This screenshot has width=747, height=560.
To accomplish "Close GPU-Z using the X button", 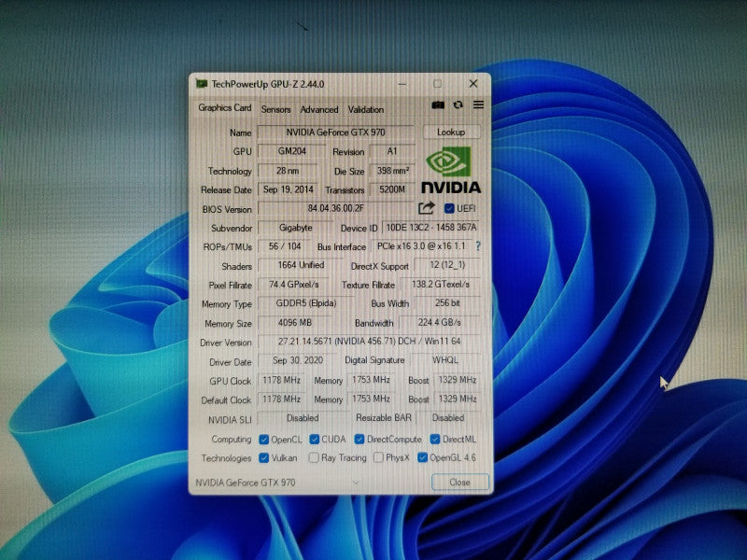I will (x=473, y=83).
